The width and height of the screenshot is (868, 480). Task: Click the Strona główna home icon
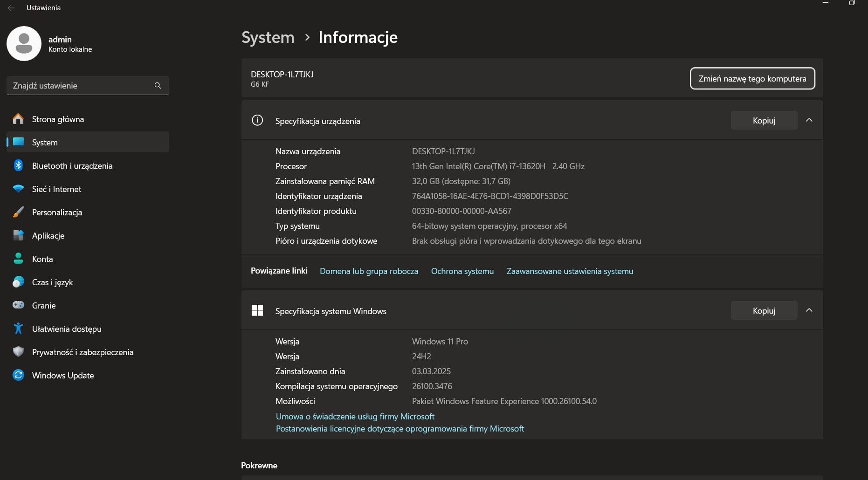pos(18,119)
